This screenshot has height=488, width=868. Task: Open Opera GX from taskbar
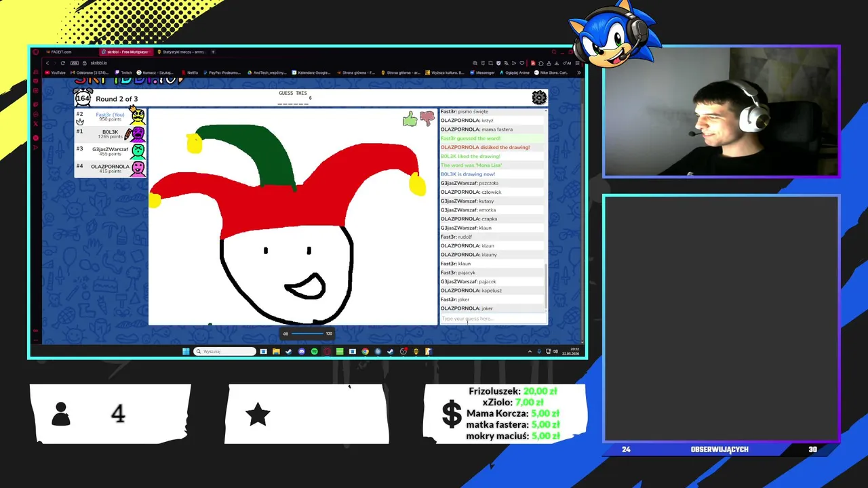pos(327,351)
